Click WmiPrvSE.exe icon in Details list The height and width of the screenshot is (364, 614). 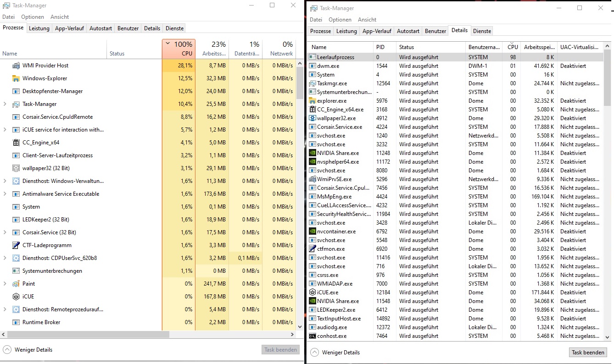313,179
